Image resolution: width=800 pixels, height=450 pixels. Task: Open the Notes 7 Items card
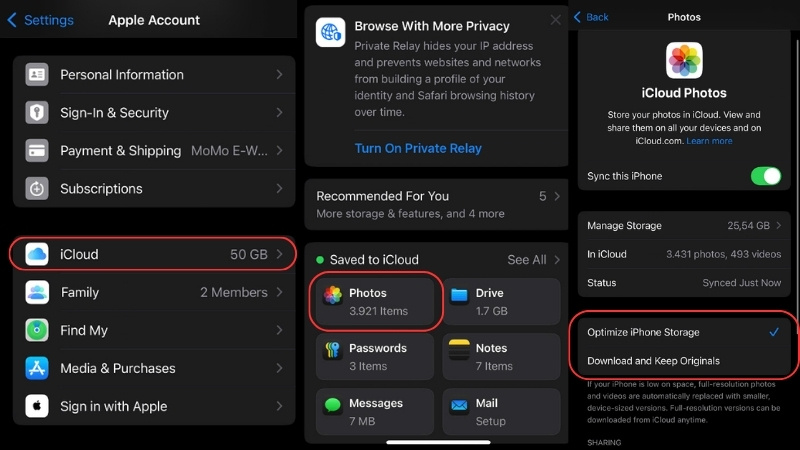point(502,357)
